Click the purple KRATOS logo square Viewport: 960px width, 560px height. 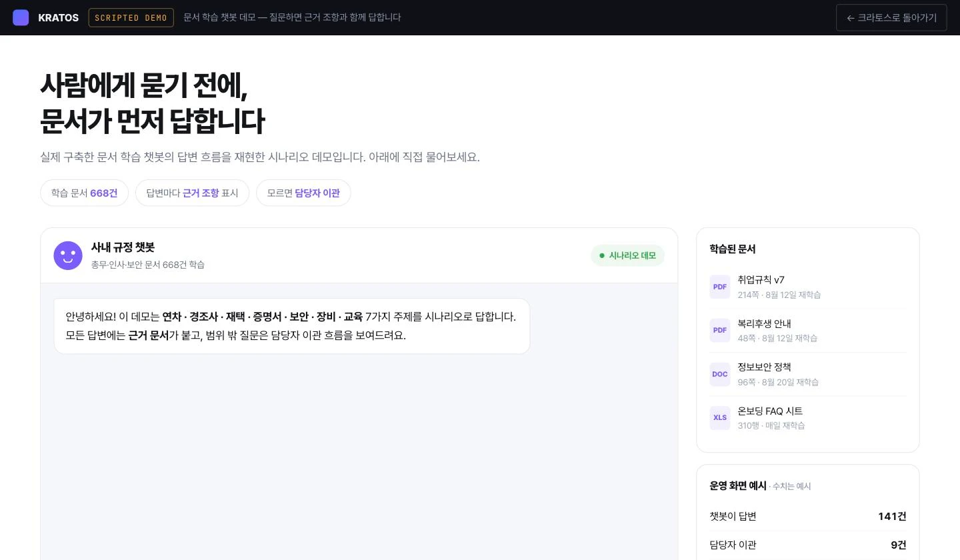21,17
